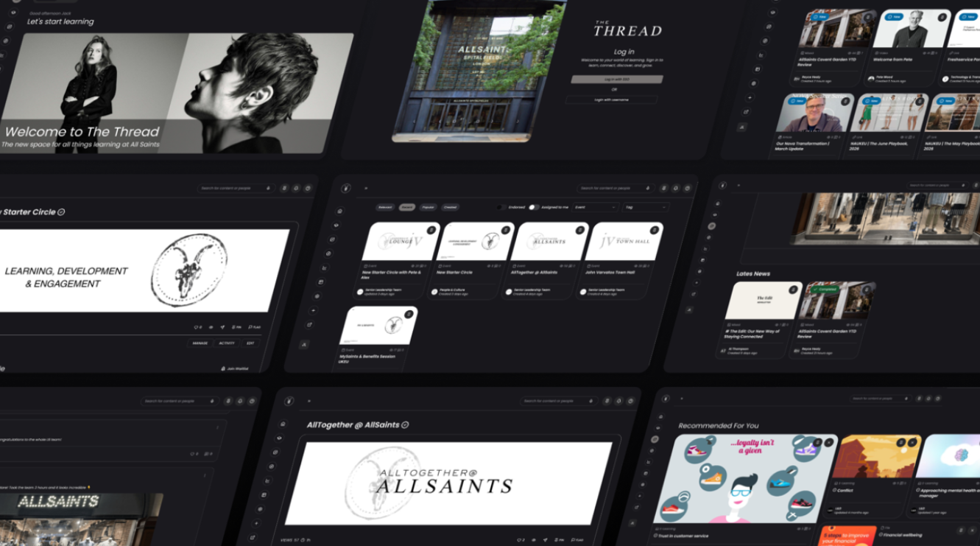Click Join Waitlist on New Starter Circle page
Image resolution: width=980 pixels, height=546 pixels.
click(x=234, y=368)
